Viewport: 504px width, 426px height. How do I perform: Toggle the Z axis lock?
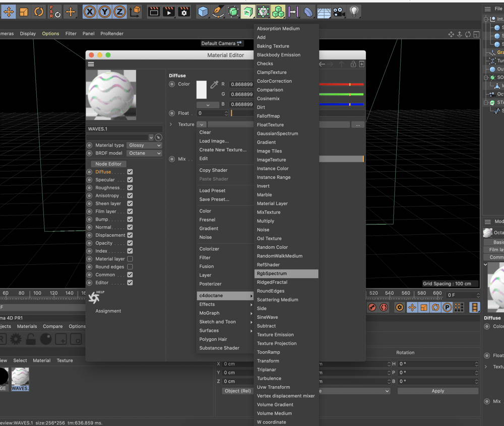[119, 12]
